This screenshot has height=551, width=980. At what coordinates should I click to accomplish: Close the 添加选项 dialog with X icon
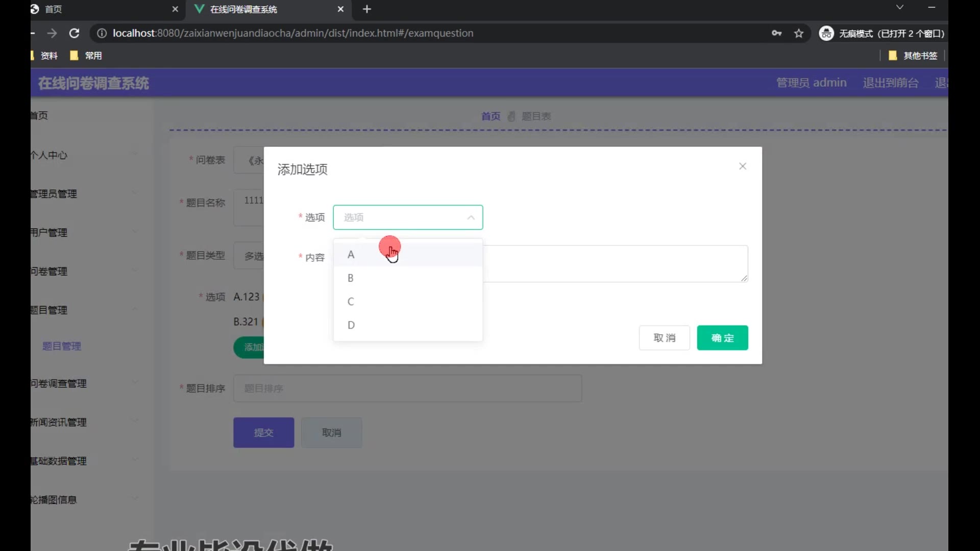(x=743, y=166)
